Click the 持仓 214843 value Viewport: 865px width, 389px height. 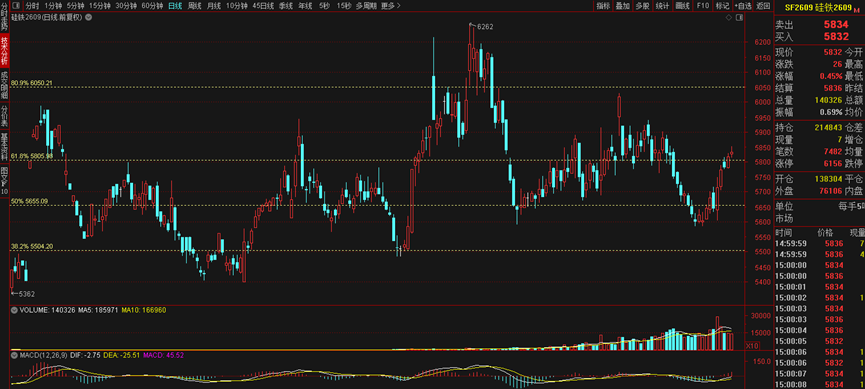[x=828, y=128]
